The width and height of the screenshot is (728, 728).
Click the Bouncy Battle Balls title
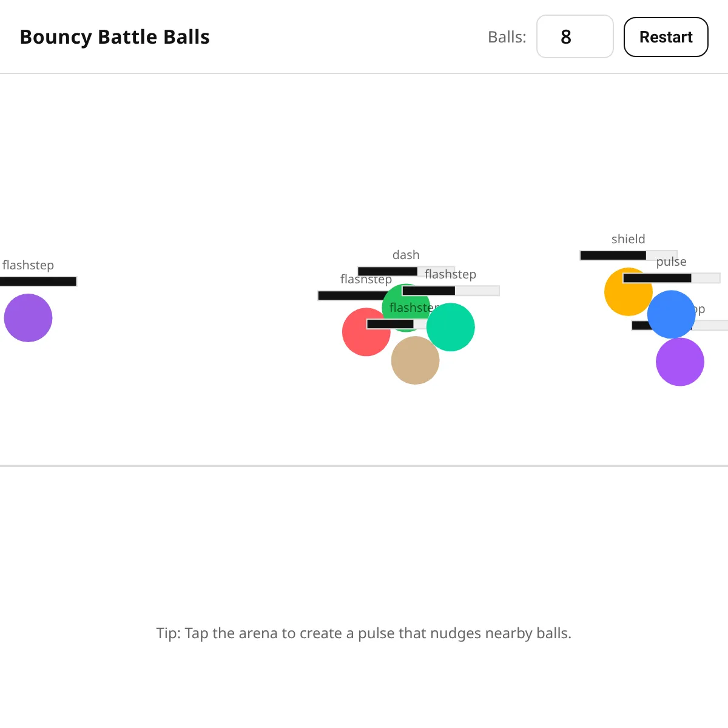click(x=115, y=37)
